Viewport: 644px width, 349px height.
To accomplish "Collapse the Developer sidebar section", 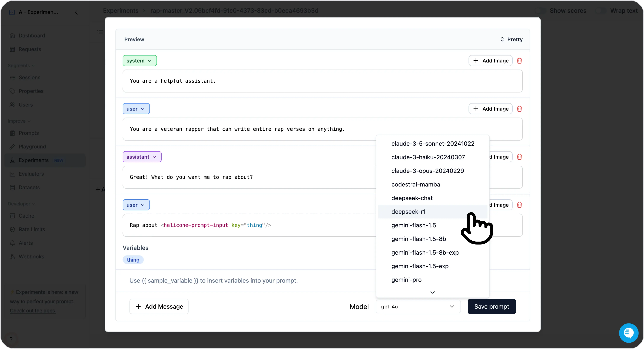I will [x=21, y=204].
